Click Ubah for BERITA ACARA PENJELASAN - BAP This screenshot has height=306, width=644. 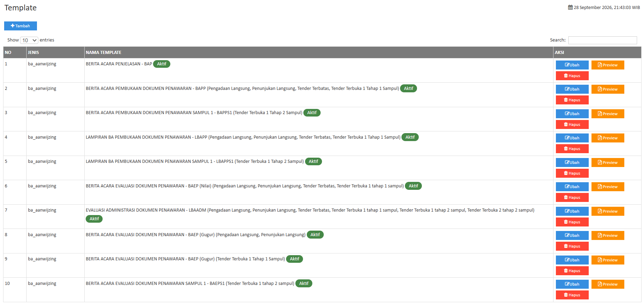click(x=572, y=65)
